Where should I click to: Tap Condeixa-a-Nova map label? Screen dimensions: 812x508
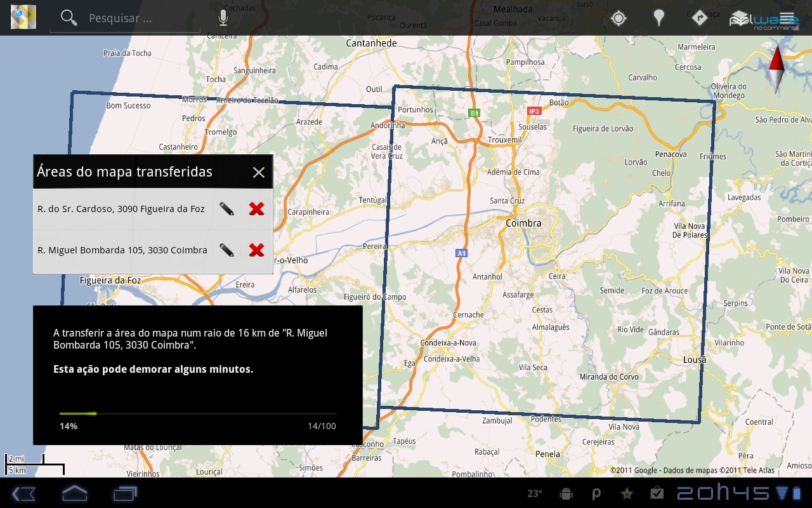point(448,343)
